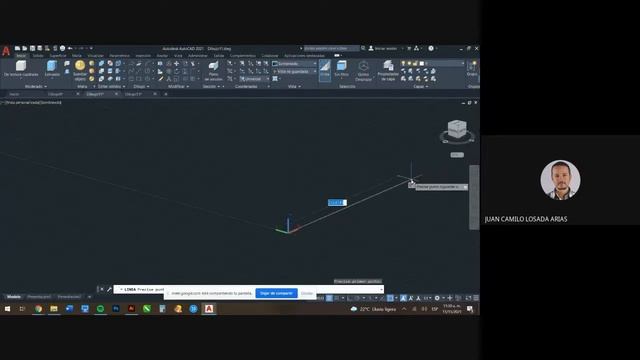Click the ViewCube navigation cube
Image resolution: width=640 pixels, height=360 pixels.
pos(457,129)
